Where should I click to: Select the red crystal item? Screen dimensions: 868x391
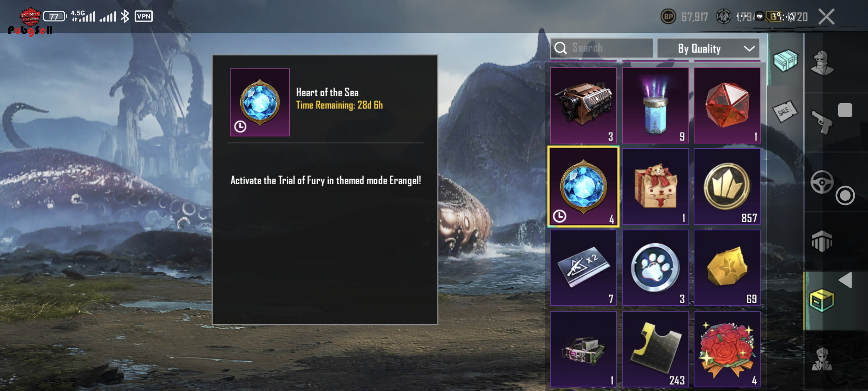(727, 105)
